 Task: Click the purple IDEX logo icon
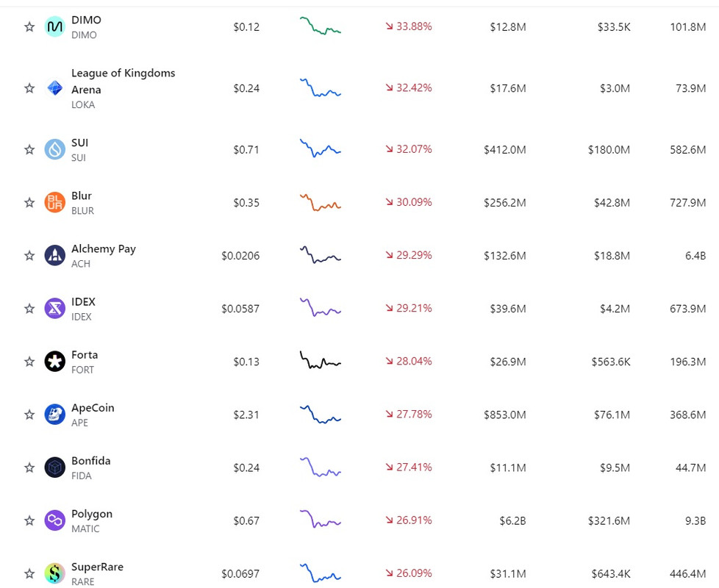tap(54, 309)
